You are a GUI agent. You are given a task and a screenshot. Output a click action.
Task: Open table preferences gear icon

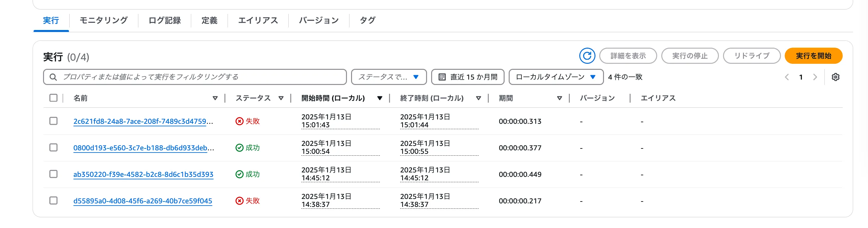click(x=835, y=77)
